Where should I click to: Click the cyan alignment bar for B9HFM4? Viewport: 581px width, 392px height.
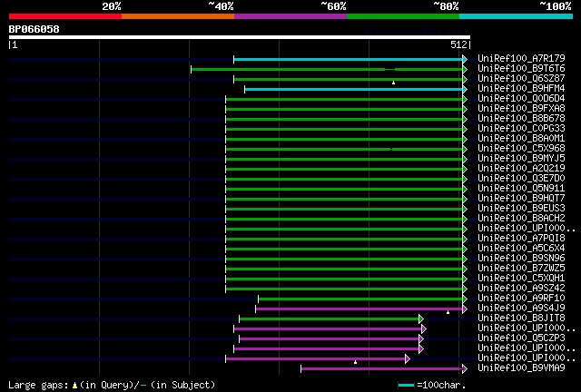coord(354,89)
